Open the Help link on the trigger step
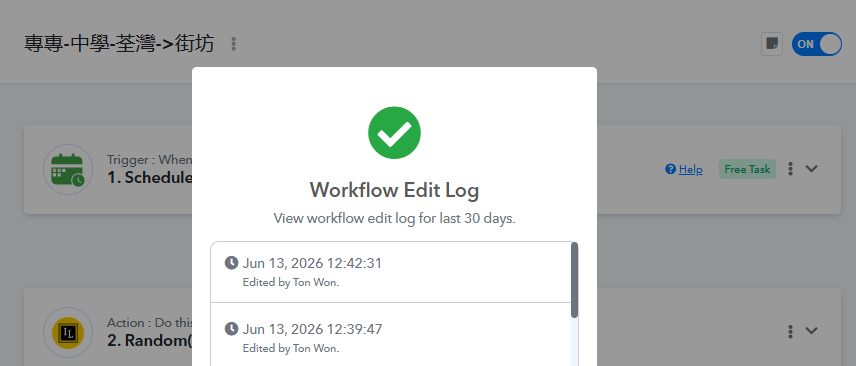Viewport: 856px width, 366px height. (691, 169)
